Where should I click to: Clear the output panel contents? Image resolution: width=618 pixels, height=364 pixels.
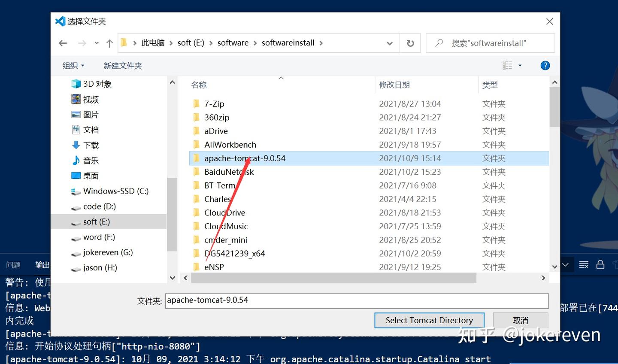(584, 264)
